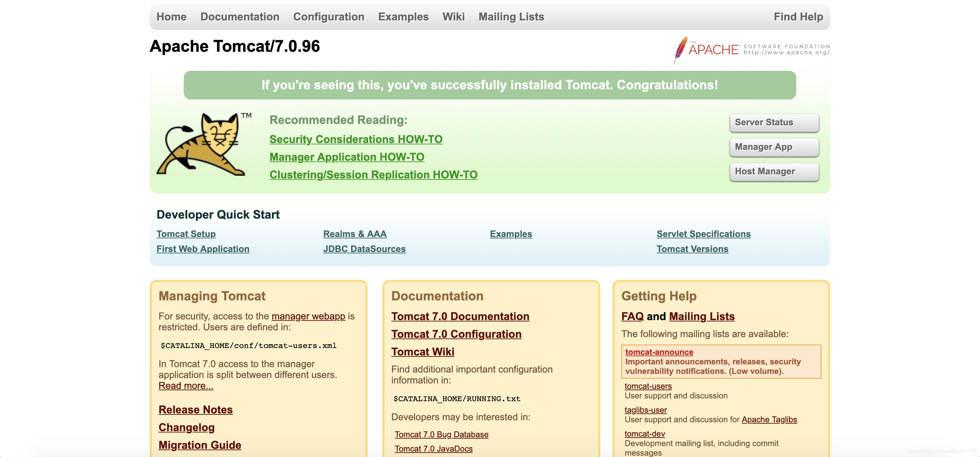Click the Tomcat cat logo image
980x457 pixels.
[x=204, y=144]
